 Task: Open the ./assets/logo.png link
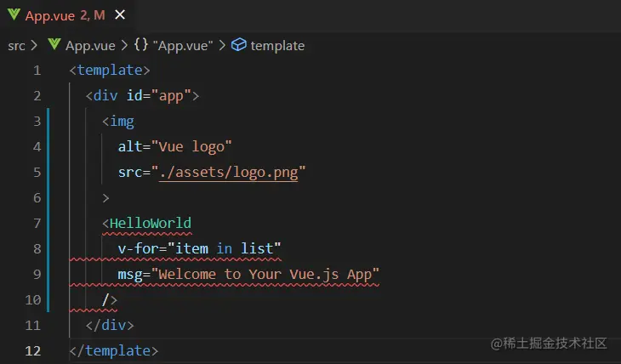click(229, 173)
